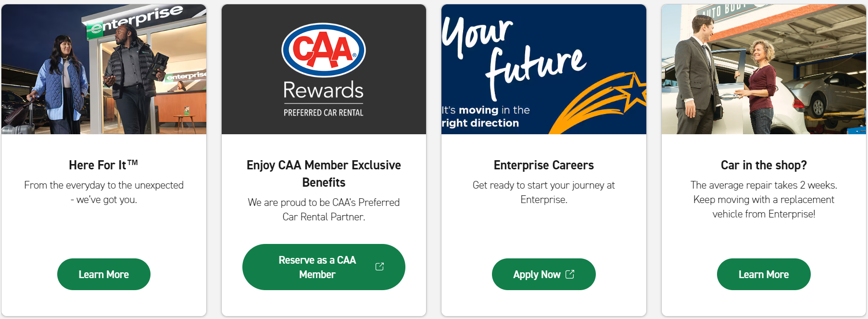
Task: Select the Enjoy CAA Member Exclusive Benefits heading
Action: tap(324, 174)
